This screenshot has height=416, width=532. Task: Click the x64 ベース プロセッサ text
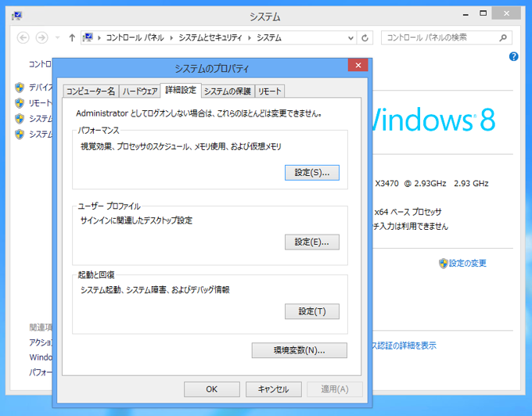(x=408, y=212)
